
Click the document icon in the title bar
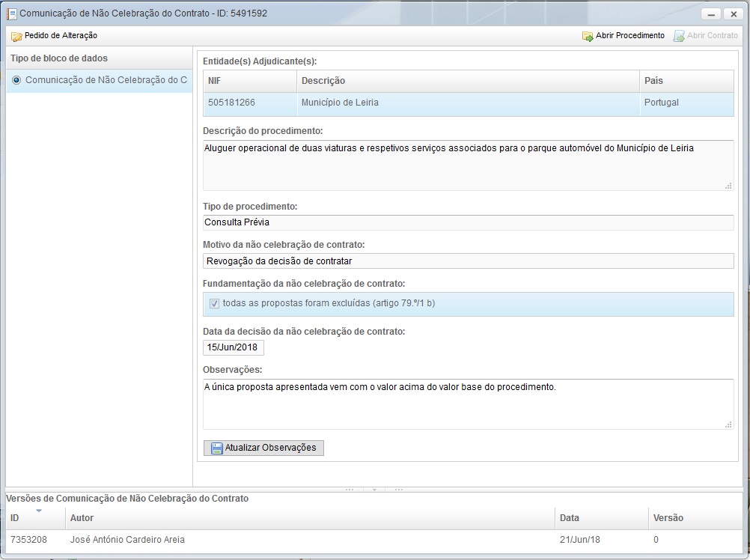click(x=11, y=13)
